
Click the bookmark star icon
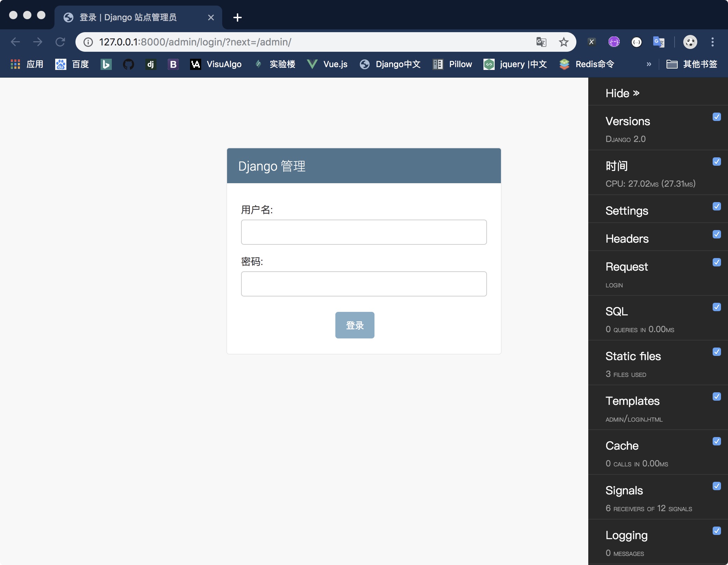(563, 42)
